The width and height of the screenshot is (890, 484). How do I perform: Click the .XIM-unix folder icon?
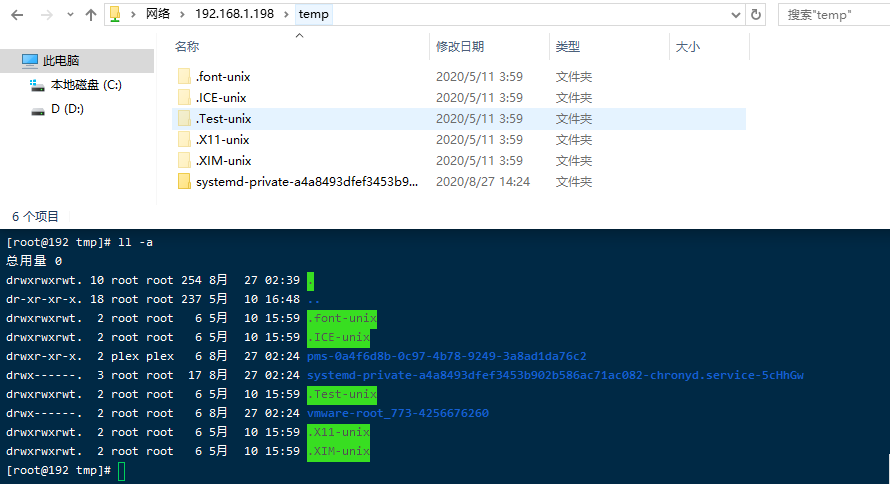pos(184,161)
